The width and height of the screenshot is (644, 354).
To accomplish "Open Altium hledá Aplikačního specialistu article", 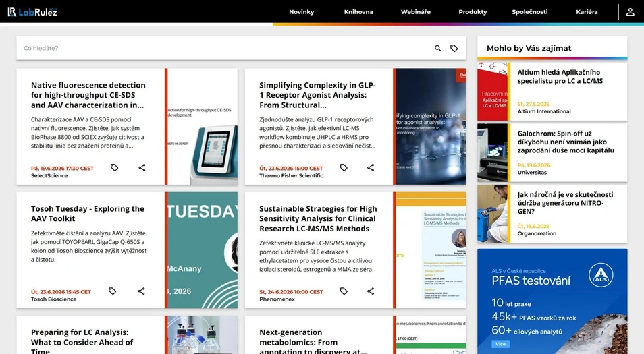I will (560, 77).
